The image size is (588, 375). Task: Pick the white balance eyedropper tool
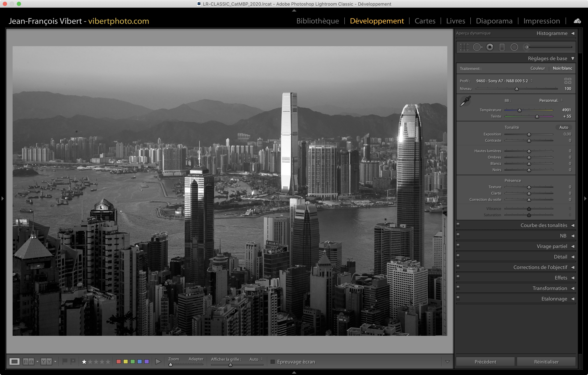click(x=465, y=101)
